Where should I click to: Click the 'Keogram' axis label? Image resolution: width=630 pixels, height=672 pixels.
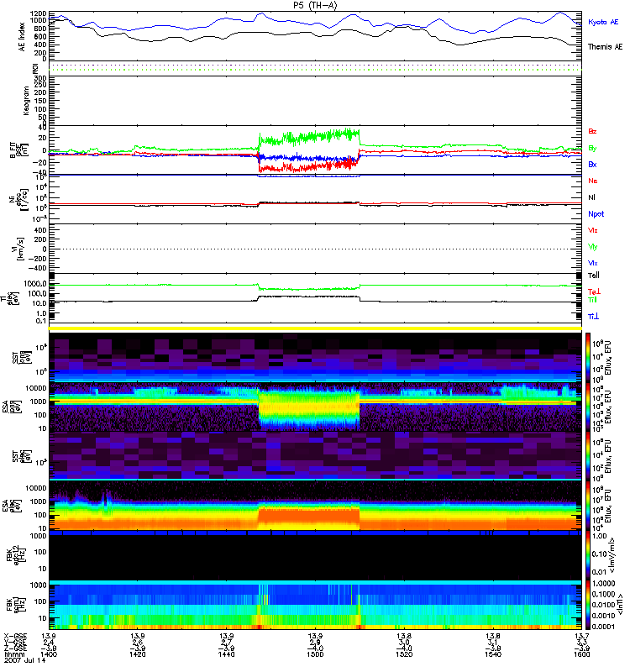pos(26,100)
